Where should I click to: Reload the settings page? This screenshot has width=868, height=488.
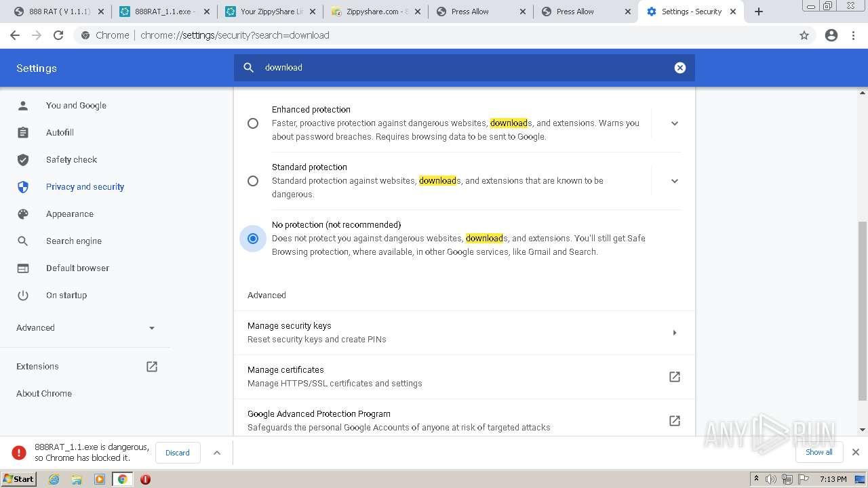pos(58,35)
